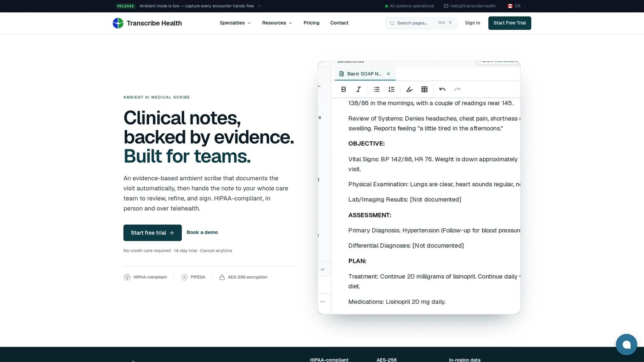Redo the last edit

pyautogui.click(x=457, y=89)
